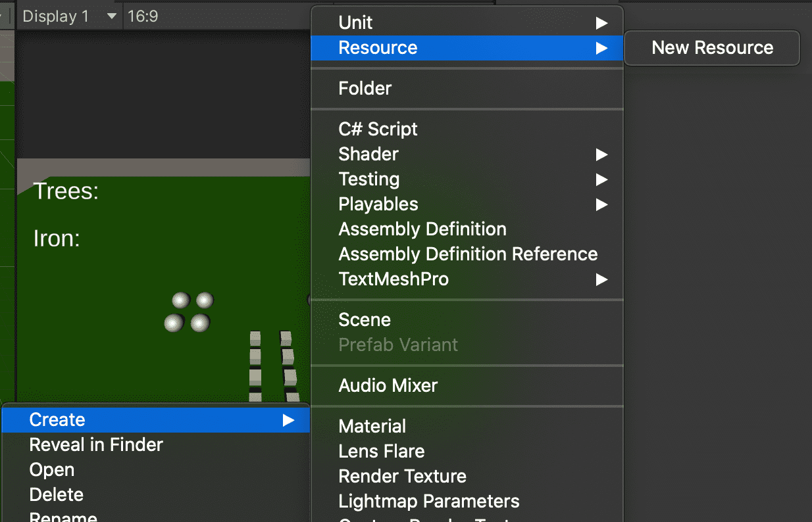The height and width of the screenshot is (522, 812).
Task: Create Lightmap Parameters asset
Action: pos(467,501)
